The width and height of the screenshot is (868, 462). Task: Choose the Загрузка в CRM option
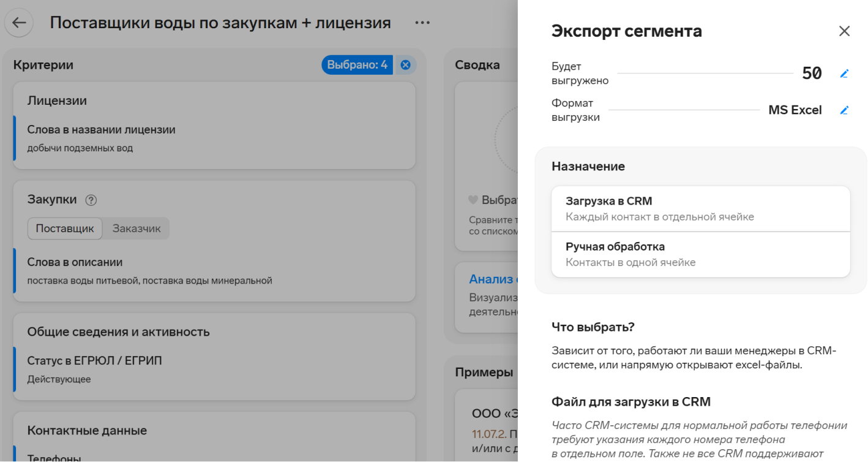[701, 209]
